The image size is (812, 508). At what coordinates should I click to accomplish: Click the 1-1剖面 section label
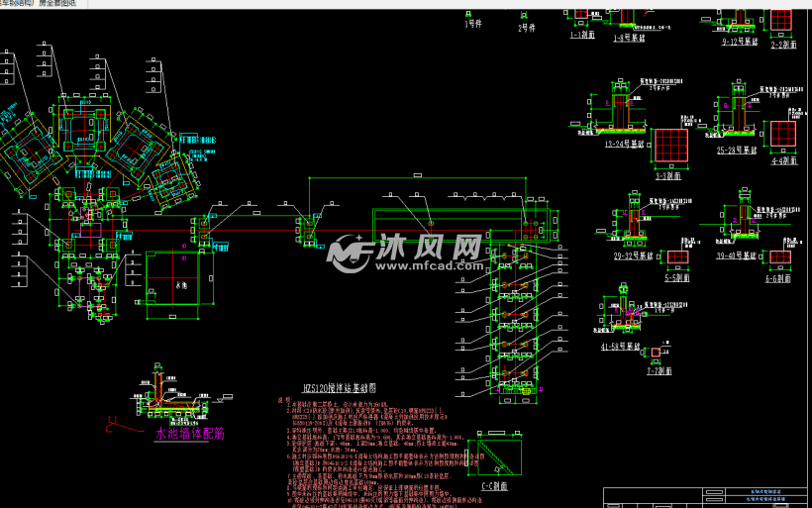[582, 35]
